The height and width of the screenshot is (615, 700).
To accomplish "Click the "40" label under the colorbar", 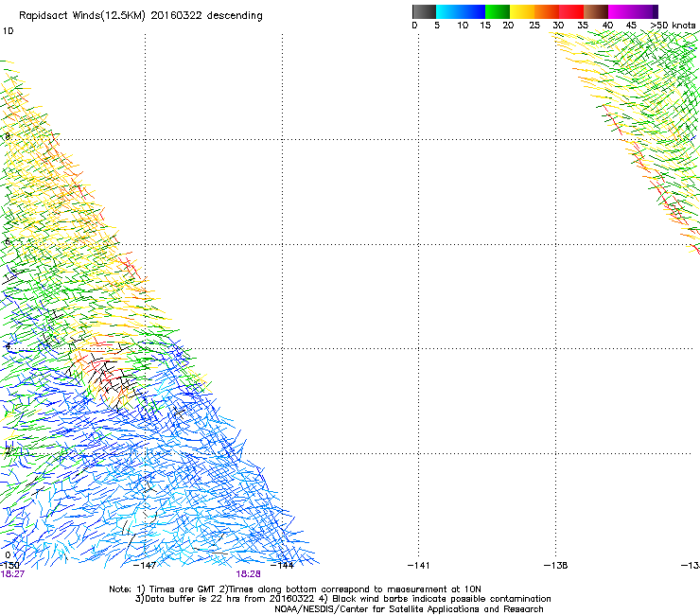I will click(x=607, y=26).
